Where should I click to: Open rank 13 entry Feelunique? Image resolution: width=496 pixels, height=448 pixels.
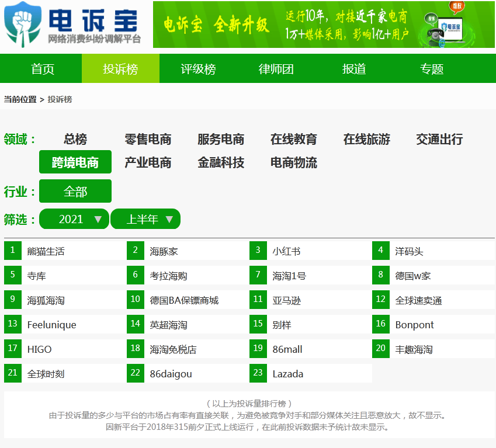coord(65,324)
